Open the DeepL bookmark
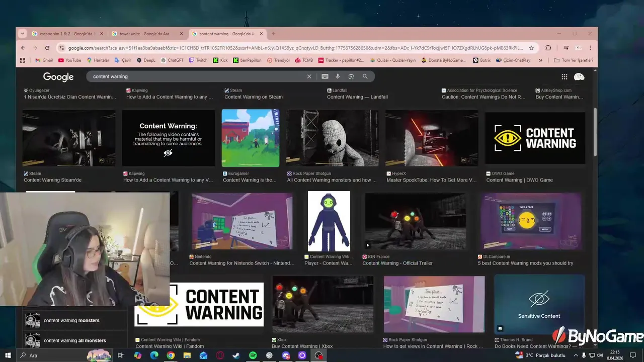644x362 pixels. coord(146,60)
